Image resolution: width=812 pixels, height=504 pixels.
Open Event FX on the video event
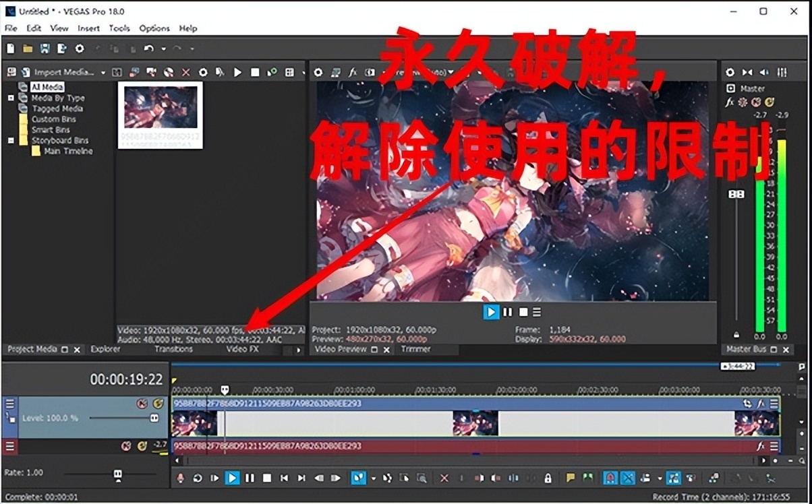tap(761, 404)
